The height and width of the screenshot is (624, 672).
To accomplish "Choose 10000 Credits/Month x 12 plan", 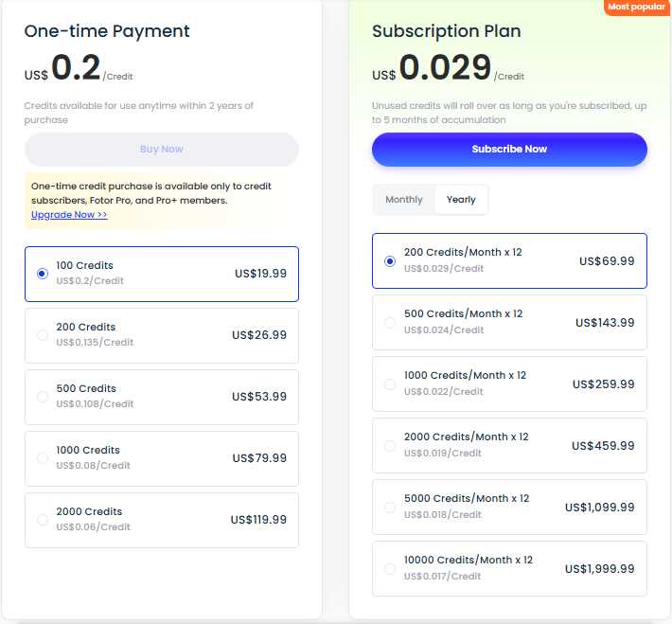I will [x=390, y=568].
